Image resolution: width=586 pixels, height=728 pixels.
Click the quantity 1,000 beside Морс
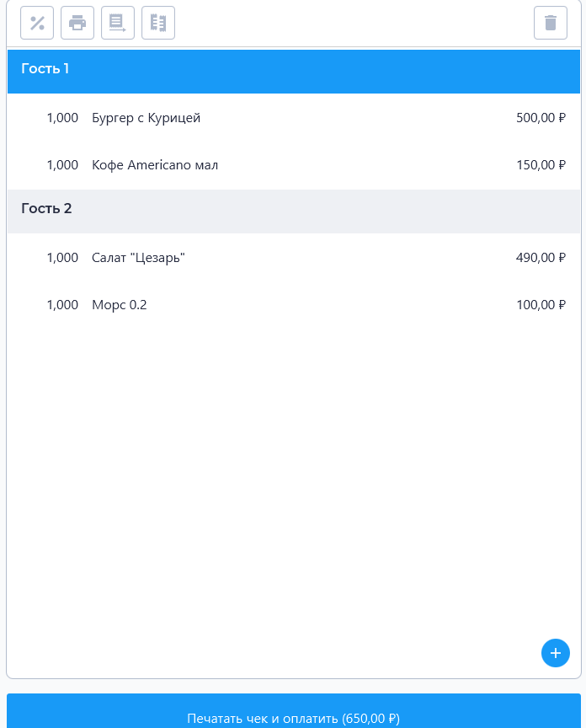[x=62, y=305]
